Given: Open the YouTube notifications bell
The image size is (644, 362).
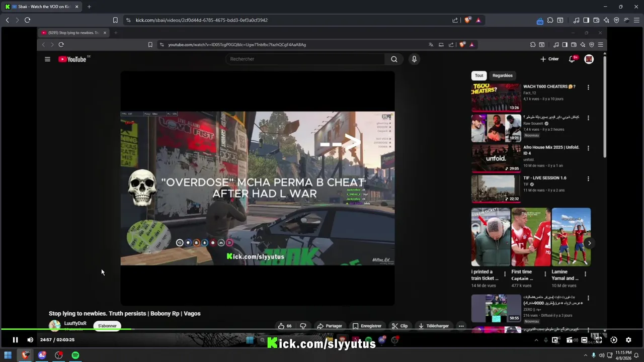Looking at the screenshot, I should [x=572, y=59].
